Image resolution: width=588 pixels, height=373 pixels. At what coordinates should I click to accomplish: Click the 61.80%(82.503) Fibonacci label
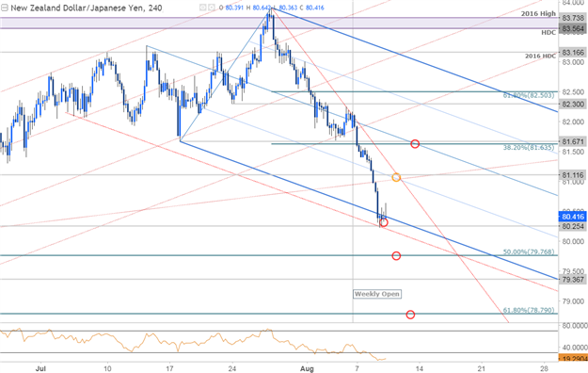[529, 95]
